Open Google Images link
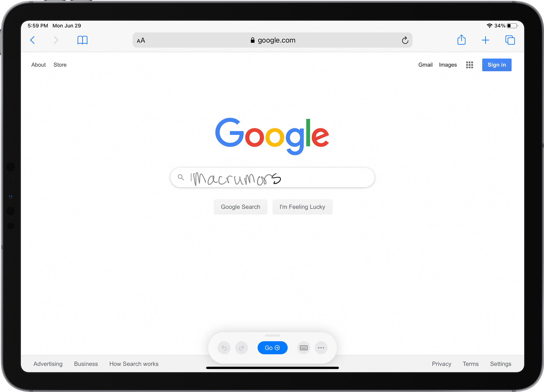544x392 pixels. click(x=447, y=64)
